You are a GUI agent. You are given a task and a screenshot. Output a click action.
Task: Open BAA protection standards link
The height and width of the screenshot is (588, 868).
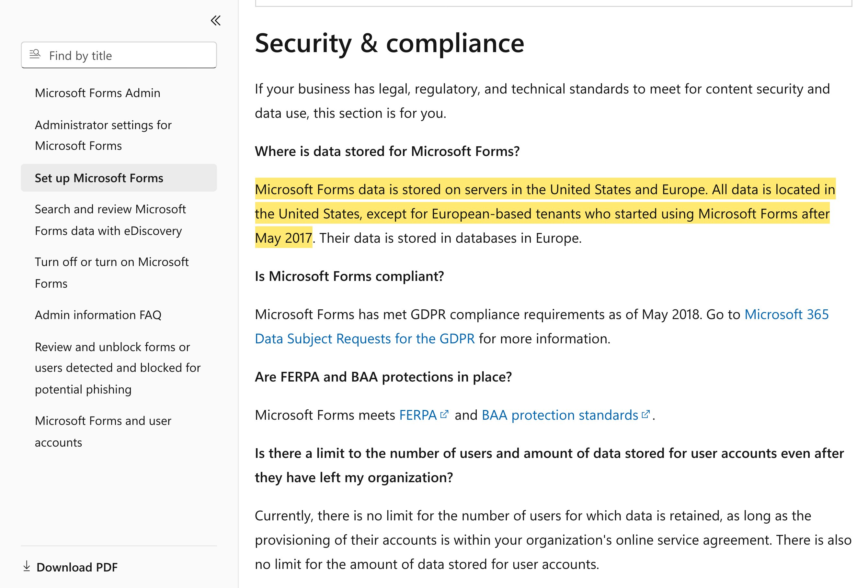pos(560,415)
